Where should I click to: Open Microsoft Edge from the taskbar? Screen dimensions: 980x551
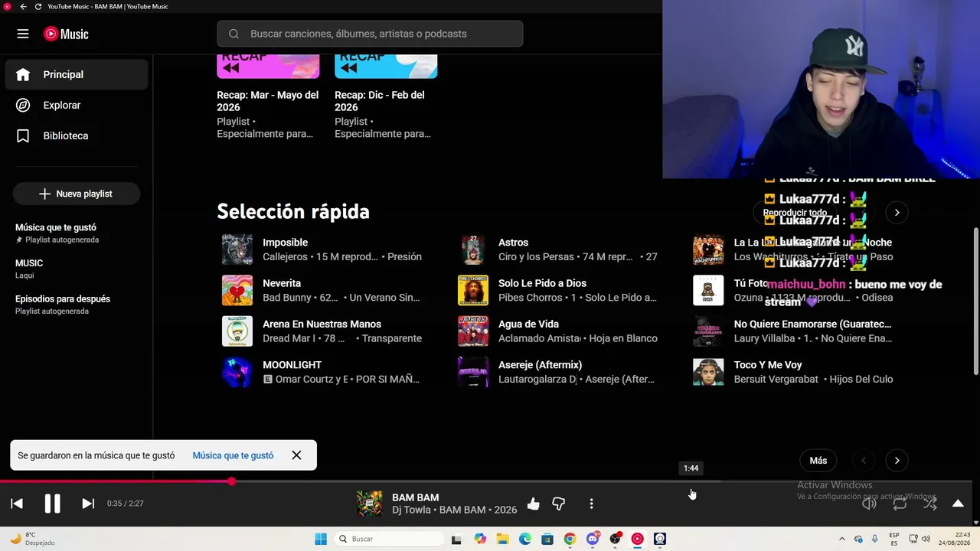click(524, 539)
